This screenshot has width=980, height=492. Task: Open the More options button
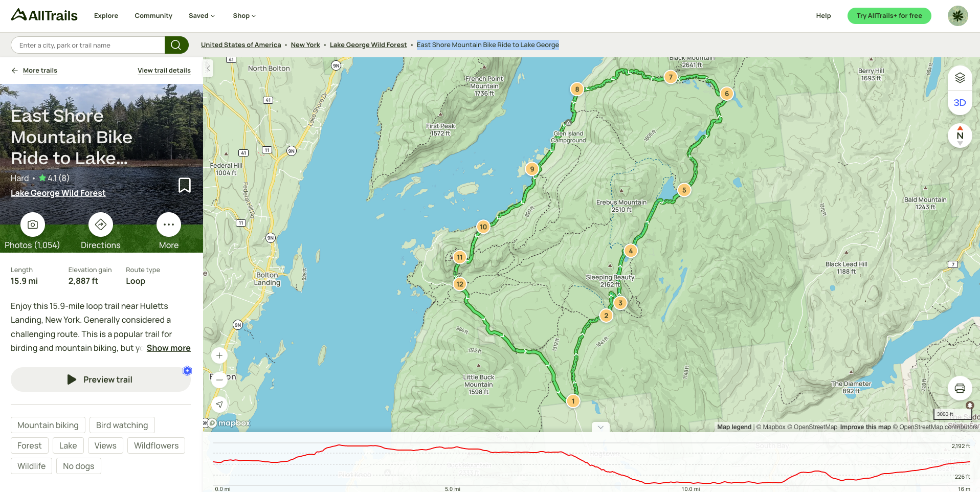pyautogui.click(x=169, y=225)
